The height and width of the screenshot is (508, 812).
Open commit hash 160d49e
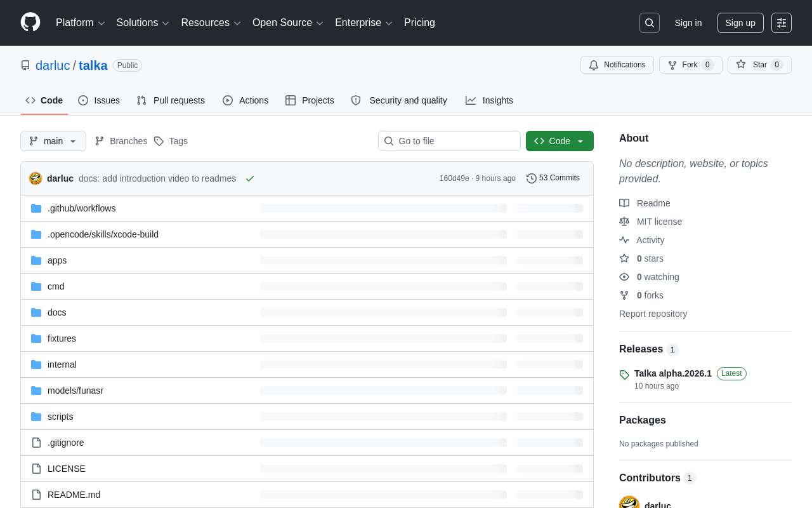[x=454, y=178]
